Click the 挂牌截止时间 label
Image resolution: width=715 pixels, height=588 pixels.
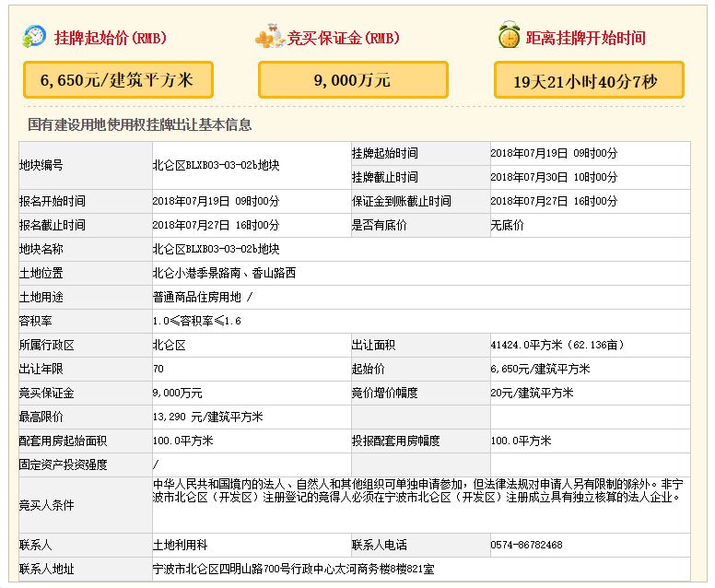(x=384, y=177)
